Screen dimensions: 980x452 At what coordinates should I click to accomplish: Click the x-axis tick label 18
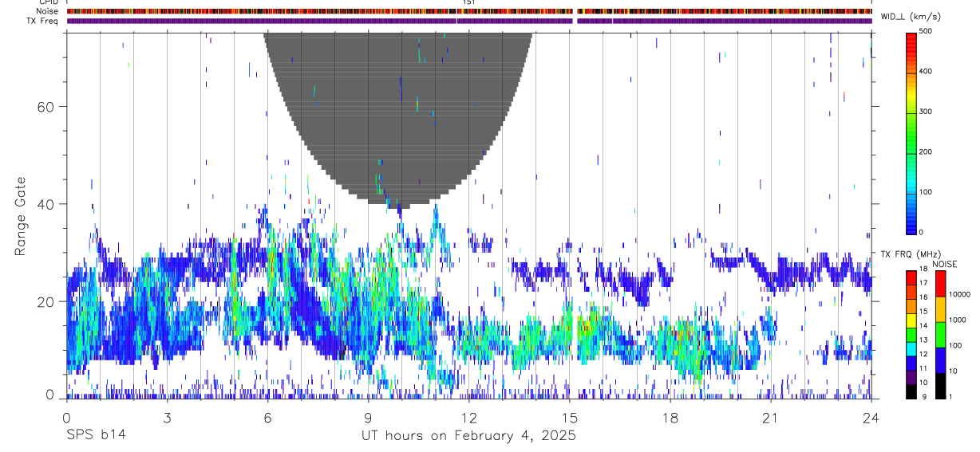pyautogui.click(x=670, y=417)
